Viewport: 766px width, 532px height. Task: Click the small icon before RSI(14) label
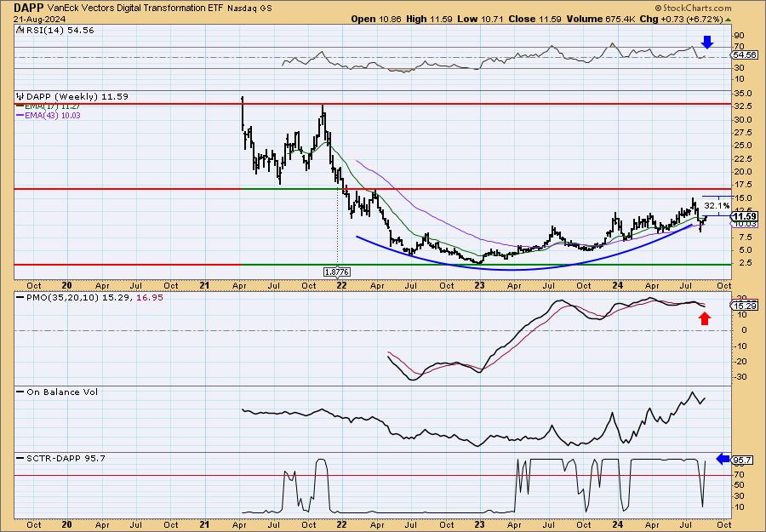click(20, 31)
